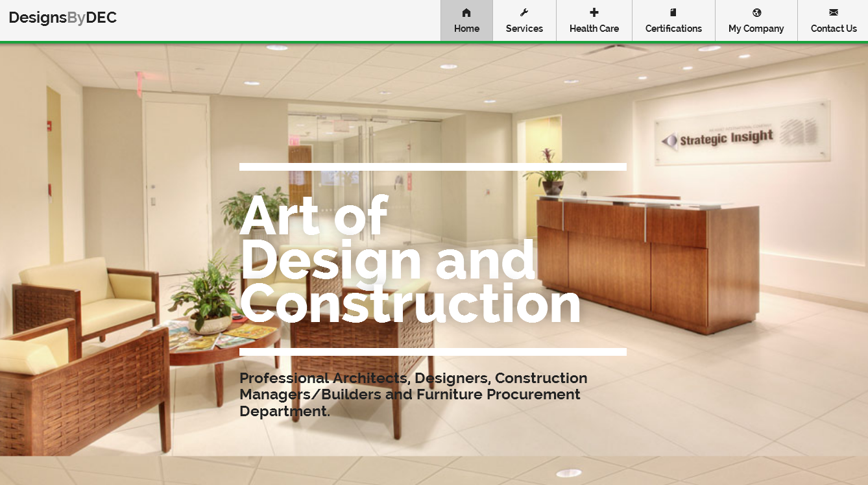This screenshot has width=868, height=485.
Task: Click the house icon in the navbar
Action: pos(466,12)
